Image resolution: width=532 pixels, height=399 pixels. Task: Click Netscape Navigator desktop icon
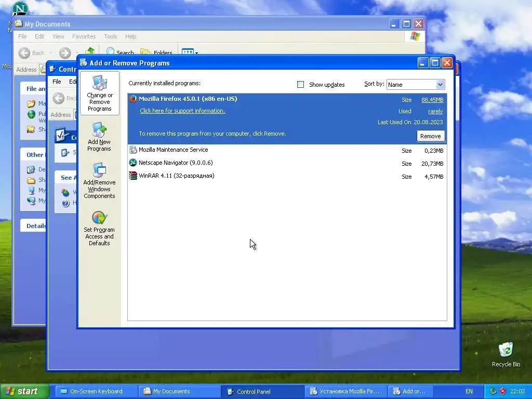click(x=20, y=9)
